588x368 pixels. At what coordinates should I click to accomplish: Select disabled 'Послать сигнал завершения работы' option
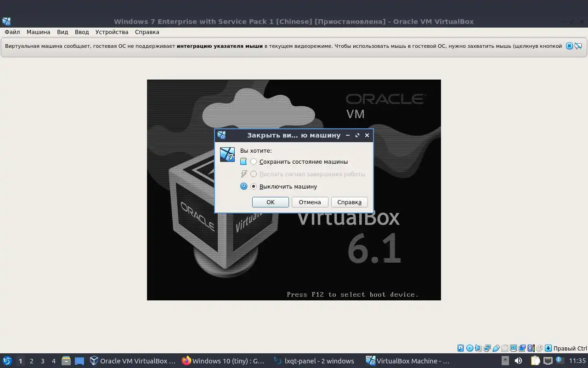308,174
